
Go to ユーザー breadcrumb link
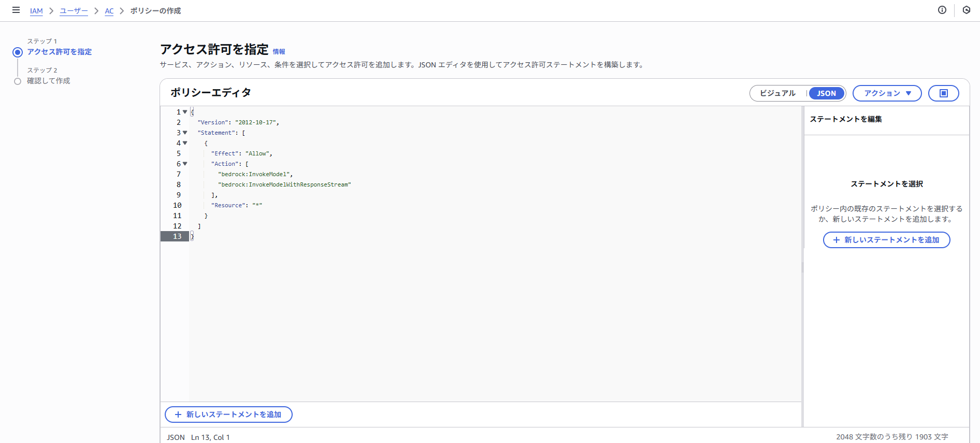click(x=74, y=11)
